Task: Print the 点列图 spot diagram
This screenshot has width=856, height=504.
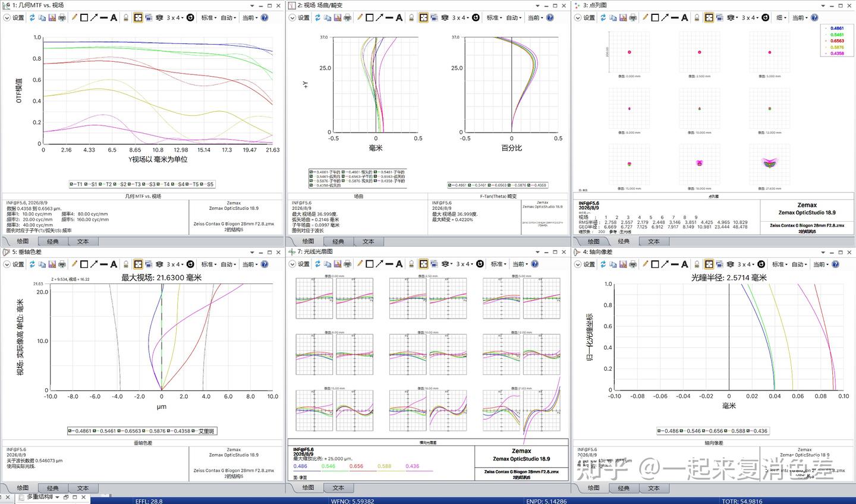Action: pyautogui.click(x=632, y=18)
